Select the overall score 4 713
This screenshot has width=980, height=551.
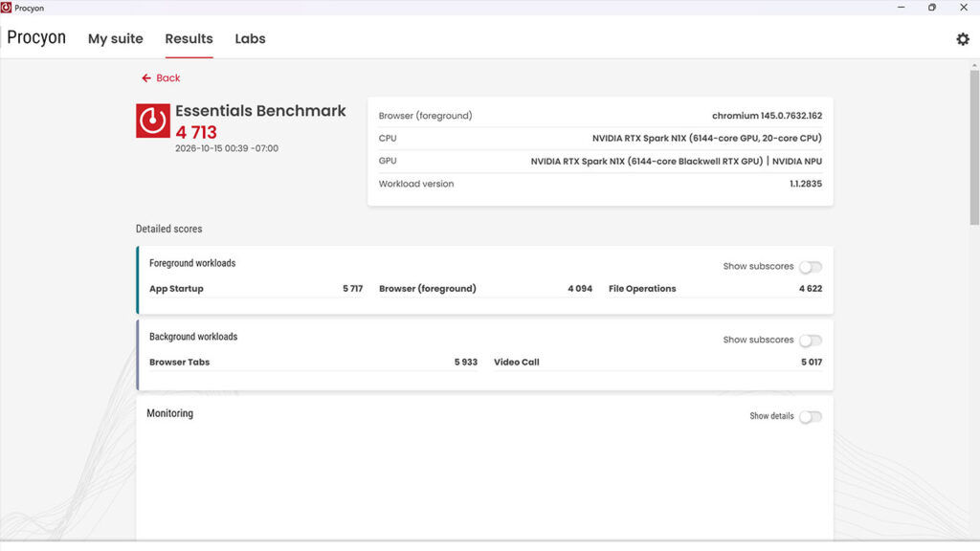[196, 132]
